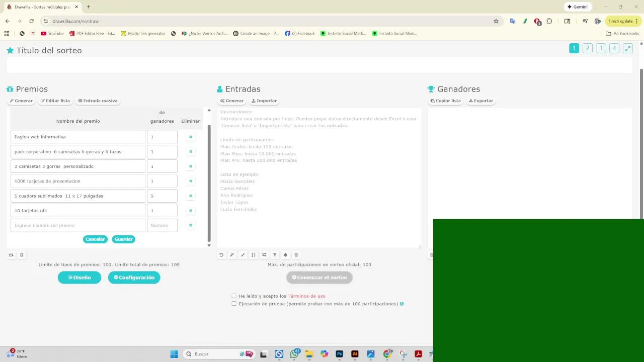The image size is (644, 362).
Task: Click the sort icon under Entradas
Action: click(253, 255)
